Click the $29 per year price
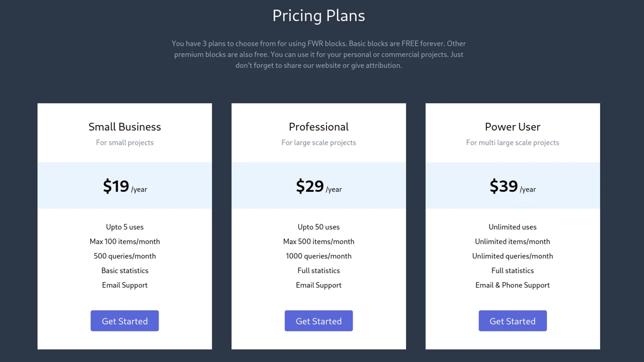The width and height of the screenshot is (644, 362). click(x=318, y=186)
